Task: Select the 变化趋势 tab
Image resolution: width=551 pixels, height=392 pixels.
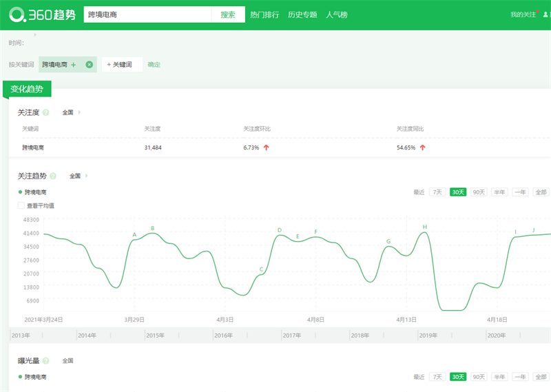Action: pos(27,89)
